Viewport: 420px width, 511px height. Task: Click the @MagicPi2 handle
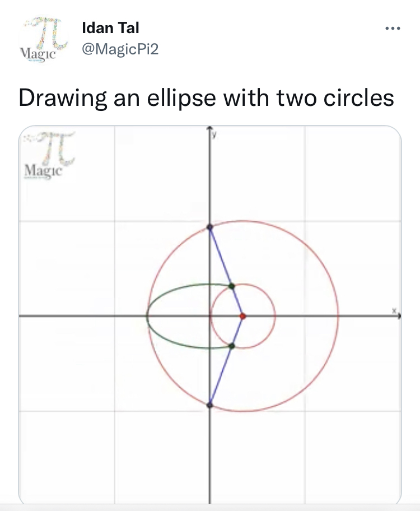tap(120, 49)
